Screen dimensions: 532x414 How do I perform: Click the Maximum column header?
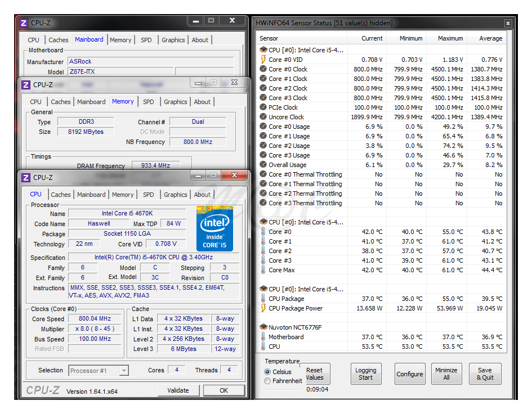(x=450, y=38)
